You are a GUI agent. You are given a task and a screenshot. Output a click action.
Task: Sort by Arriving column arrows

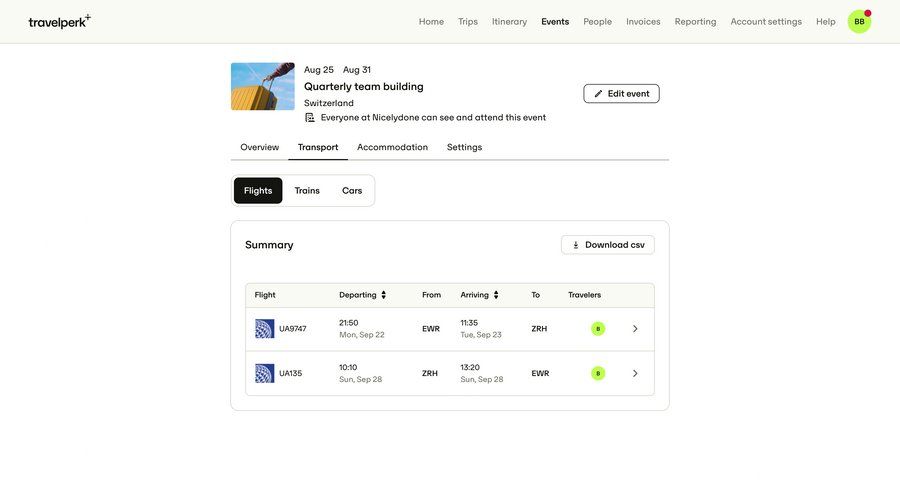point(496,295)
